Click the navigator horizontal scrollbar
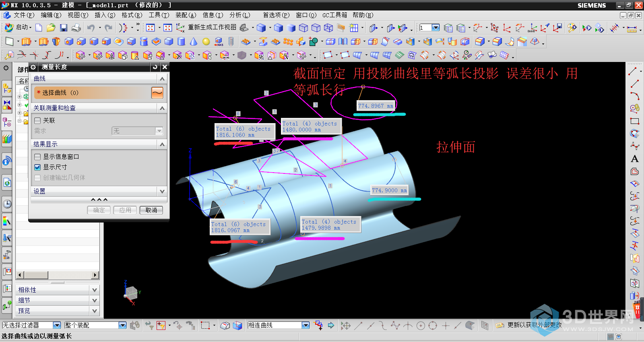 tap(58, 275)
